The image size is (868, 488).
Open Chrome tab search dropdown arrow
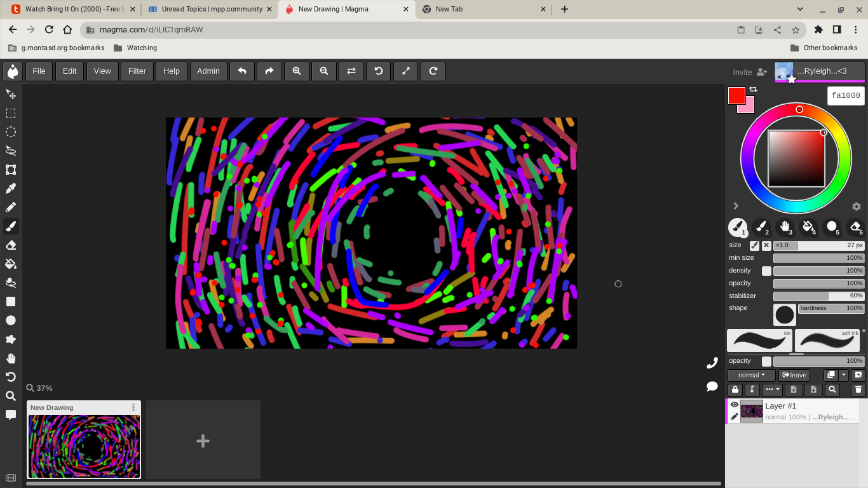pos(800,9)
